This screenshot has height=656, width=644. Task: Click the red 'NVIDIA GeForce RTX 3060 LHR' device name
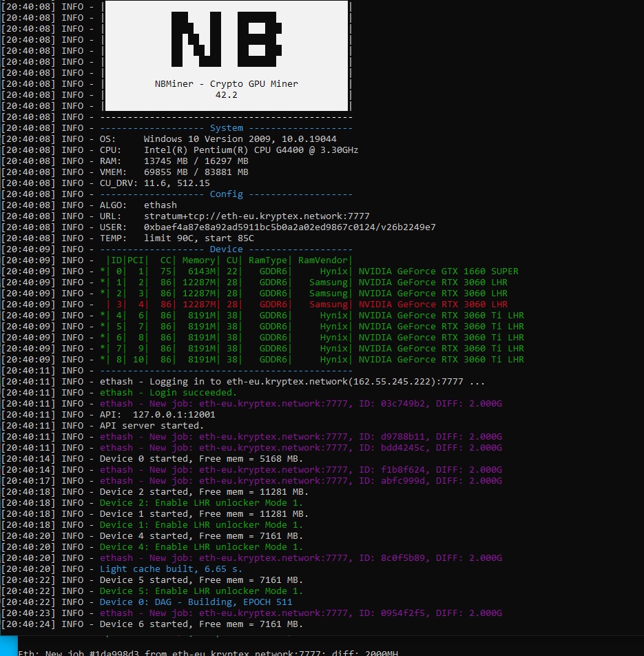click(433, 304)
